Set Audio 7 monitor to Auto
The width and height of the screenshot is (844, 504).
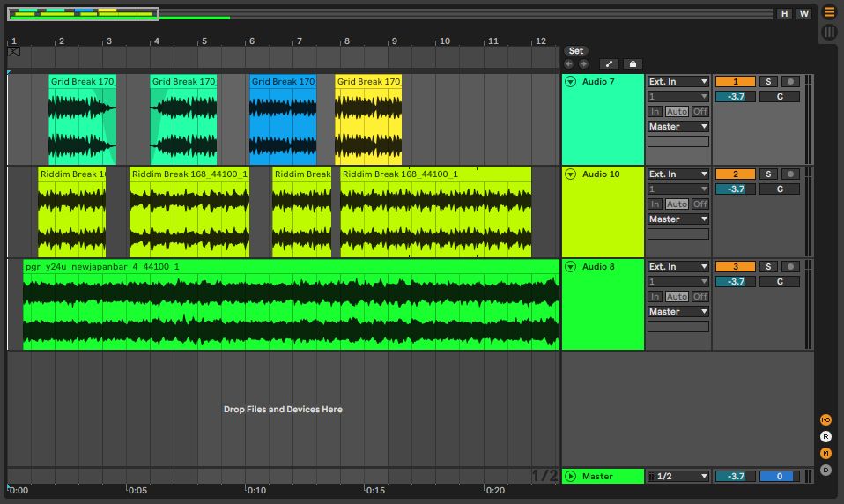click(677, 111)
